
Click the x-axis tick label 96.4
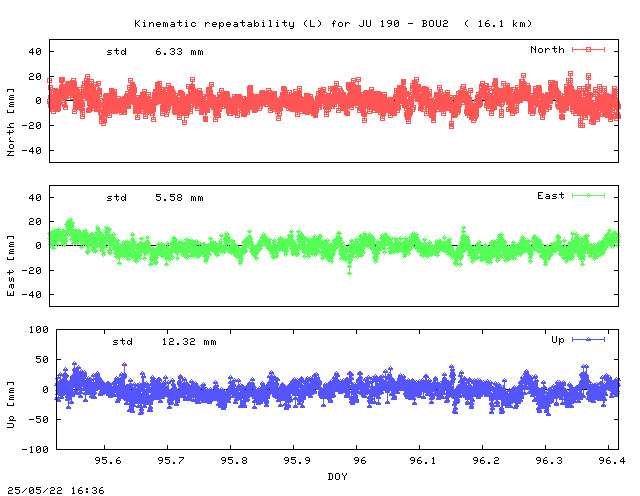pos(611,460)
